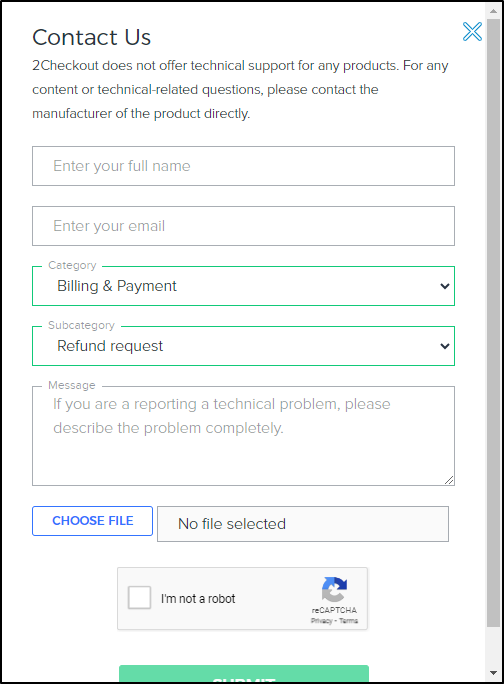This screenshot has width=504, height=684.
Task: Expand the Subcategory dropdown showing Refund request
Action: (243, 346)
